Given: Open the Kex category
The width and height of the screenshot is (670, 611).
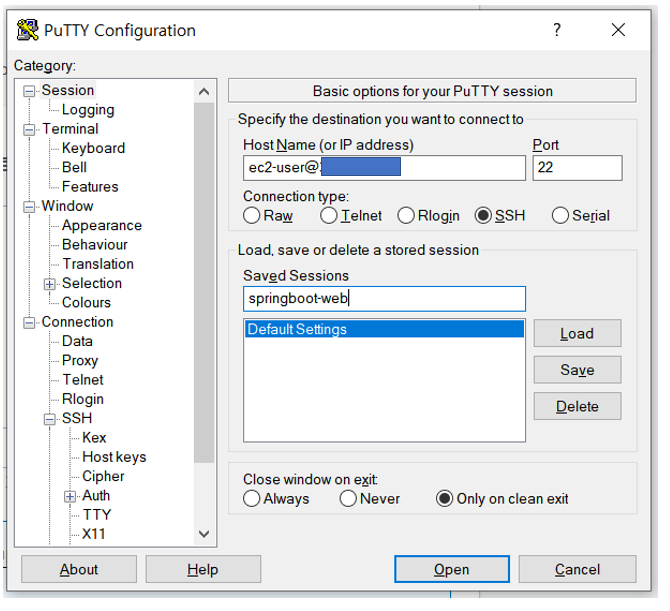Looking at the screenshot, I should point(94,438).
